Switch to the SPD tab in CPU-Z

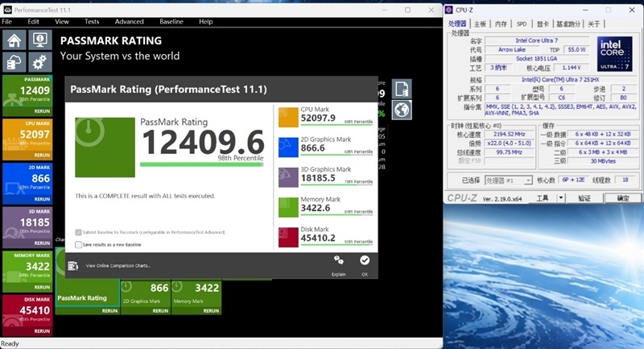[x=522, y=24]
